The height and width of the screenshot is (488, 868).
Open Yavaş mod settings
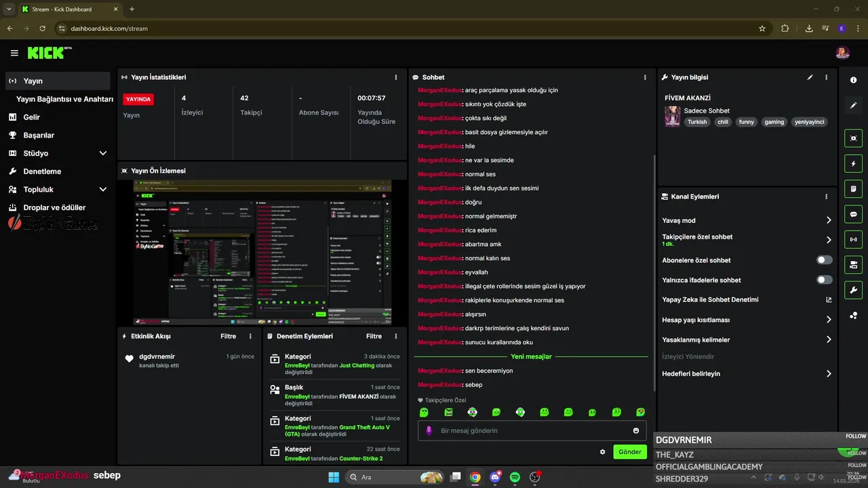tap(747, 220)
